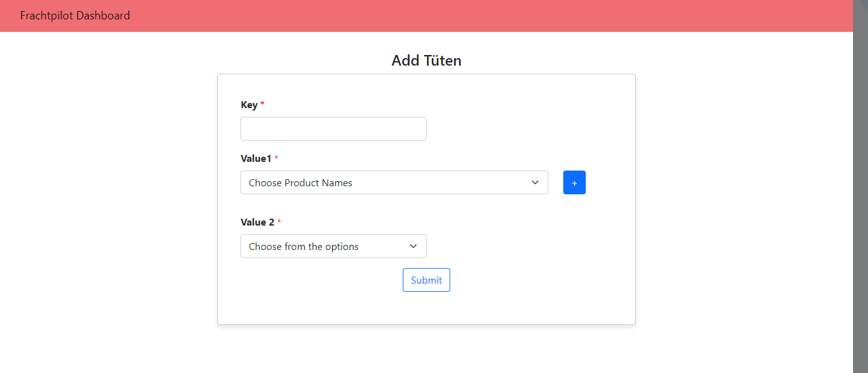Click the page background outside the form card

tap(737, 219)
